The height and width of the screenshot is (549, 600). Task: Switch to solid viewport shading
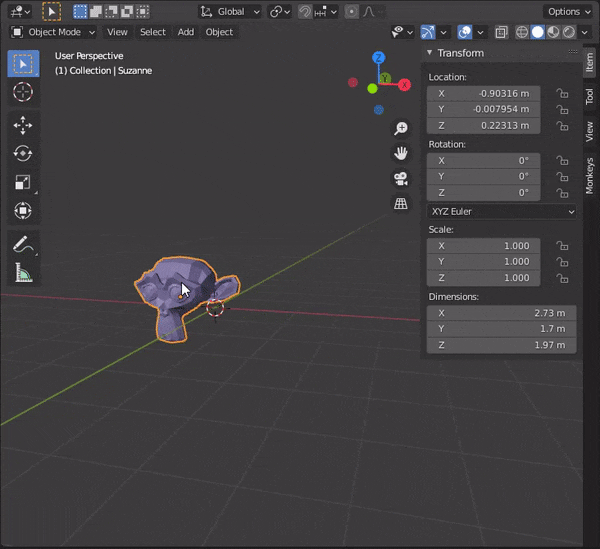[538, 33]
